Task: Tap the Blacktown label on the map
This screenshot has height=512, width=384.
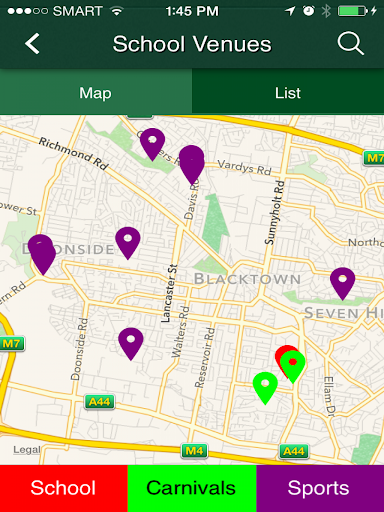Action: click(248, 279)
